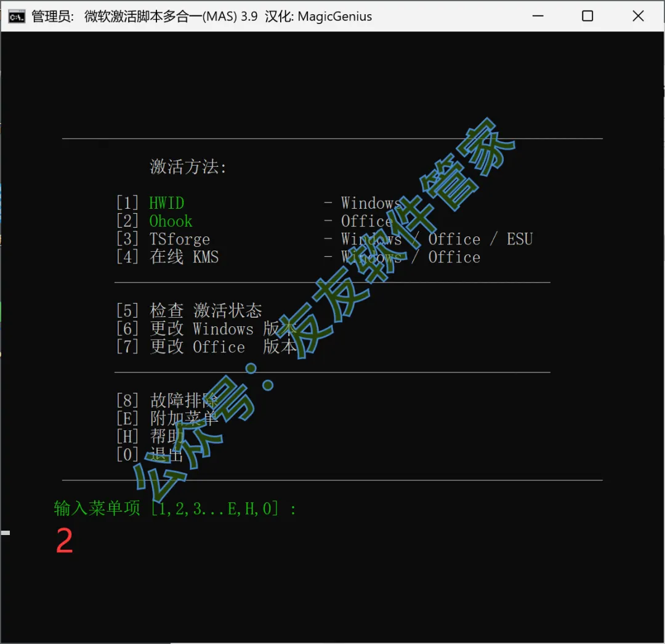Click the [8] 故障排除 entry

pos(167,400)
